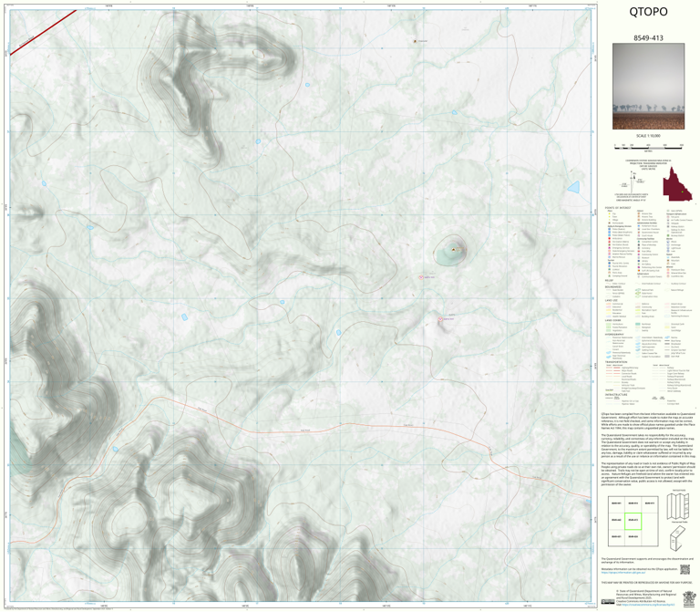Click the QTOPO map title
Image resolution: width=700 pixels, height=612 pixels.
pyautogui.click(x=648, y=12)
